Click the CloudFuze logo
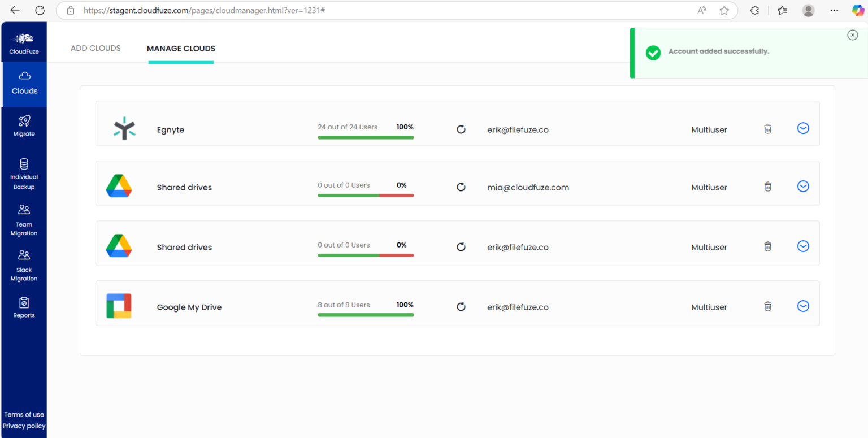 [24, 41]
